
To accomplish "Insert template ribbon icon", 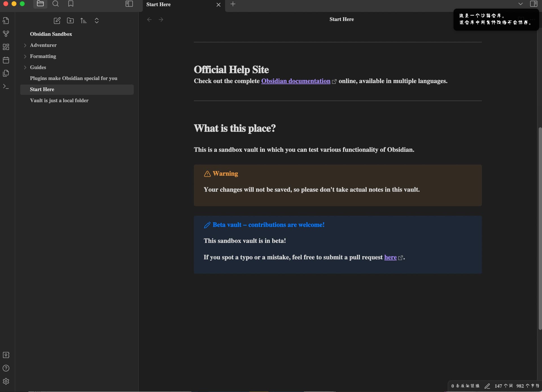I will (6, 73).
